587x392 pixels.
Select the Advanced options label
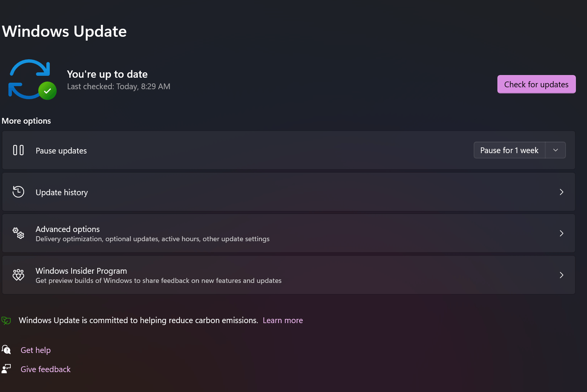coord(68,229)
